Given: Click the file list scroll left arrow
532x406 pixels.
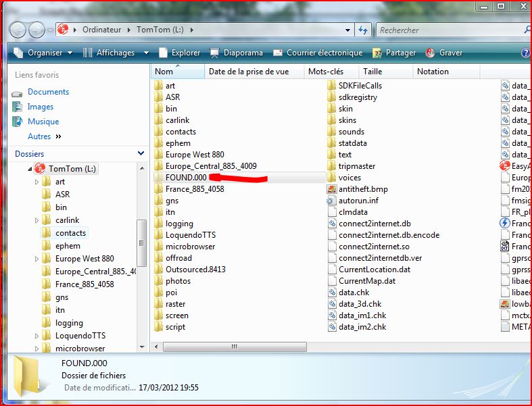Looking at the screenshot, I should pyautogui.click(x=156, y=347).
